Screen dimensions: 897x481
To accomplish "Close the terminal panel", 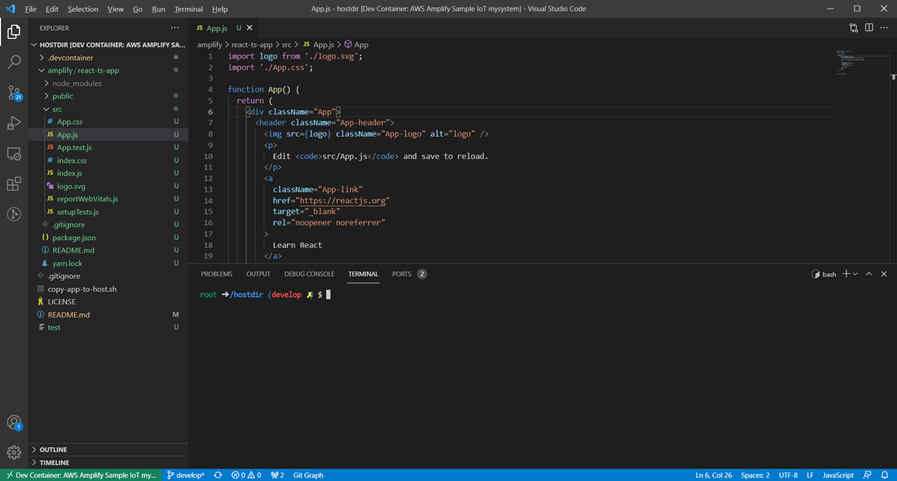I will [883, 274].
